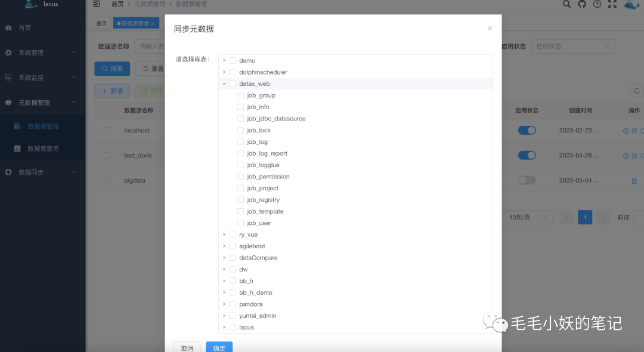Click the delete trash icon in bigdata row

tap(634, 181)
